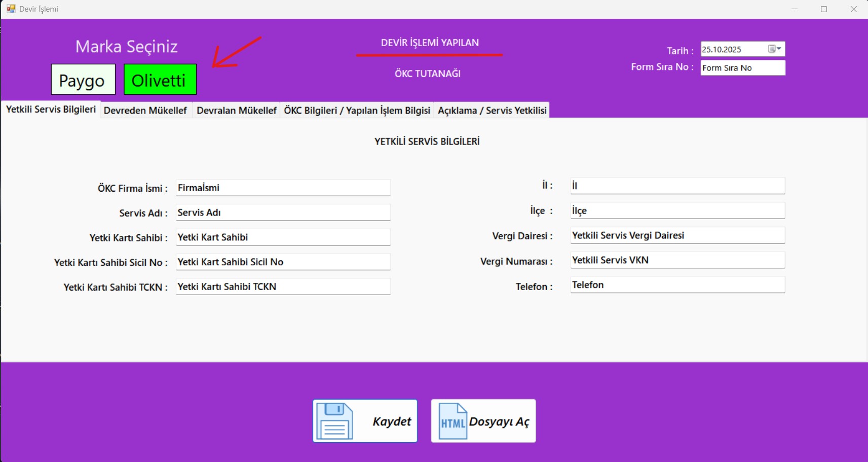868x462 pixels.
Task: Click the Devir İşlemi window title icon
Action: 11,9
